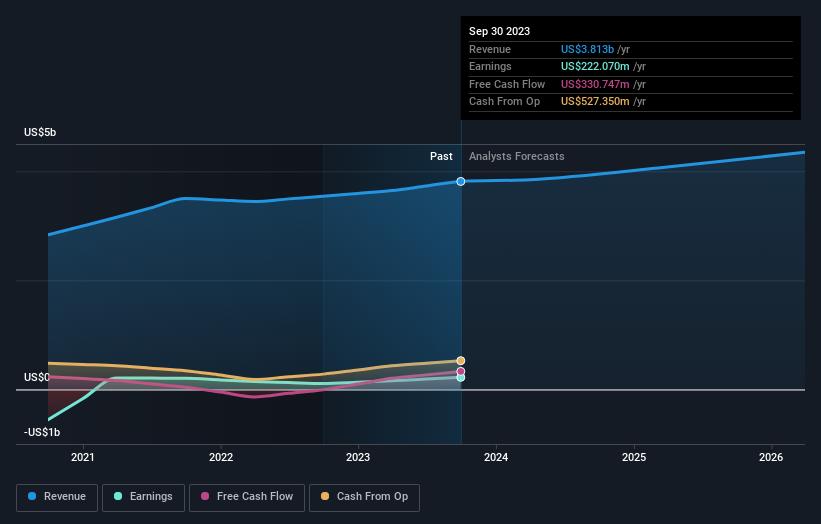Click the orange Cash From Op legend dot
This screenshot has height=524, width=821.
tap(325, 496)
